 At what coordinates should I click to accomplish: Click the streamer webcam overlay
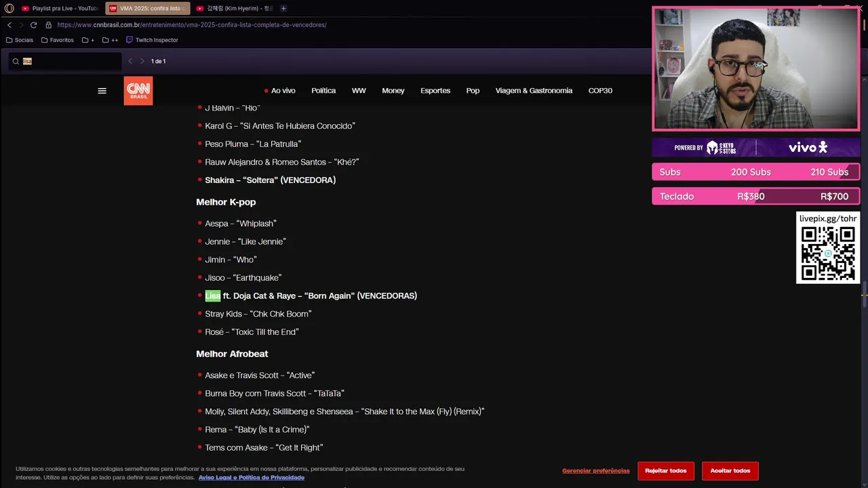(x=756, y=68)
